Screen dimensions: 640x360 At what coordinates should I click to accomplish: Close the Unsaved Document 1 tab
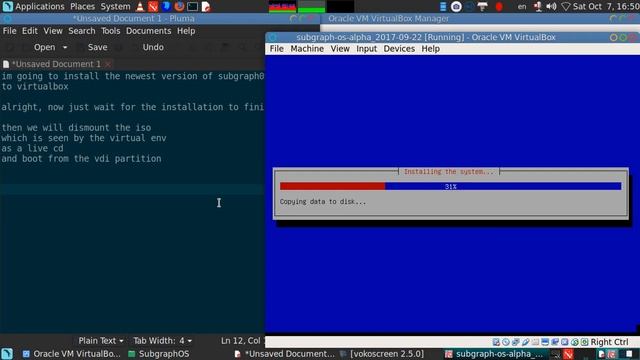108,64
